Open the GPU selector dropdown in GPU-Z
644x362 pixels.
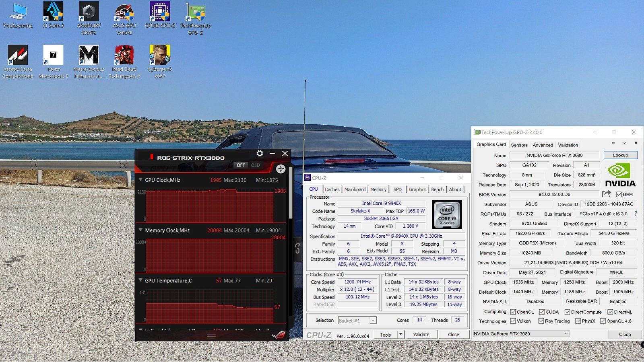[521, 333]
